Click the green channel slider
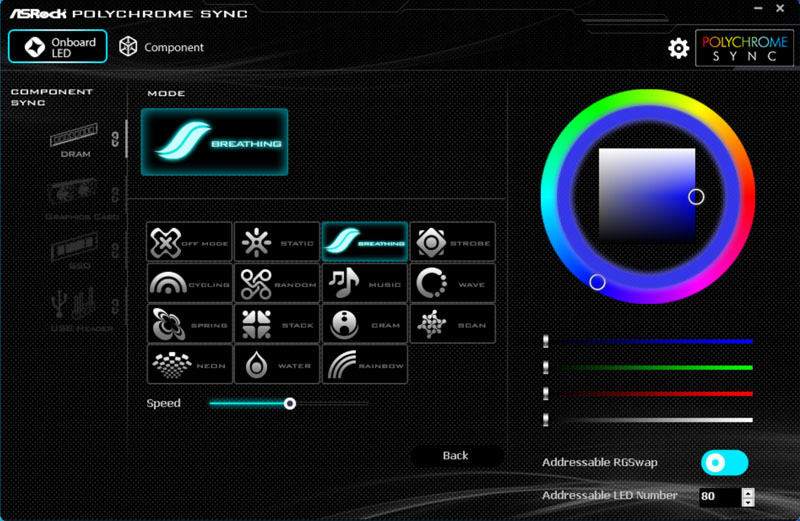Screen dimensions: 800x521 [x=649, y=367]
